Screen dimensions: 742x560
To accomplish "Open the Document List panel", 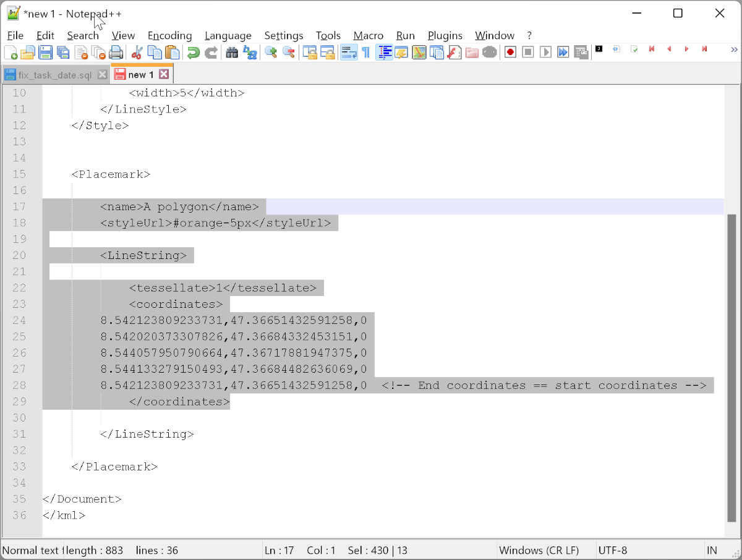I will pyautogui.click(x=437, y=53).
